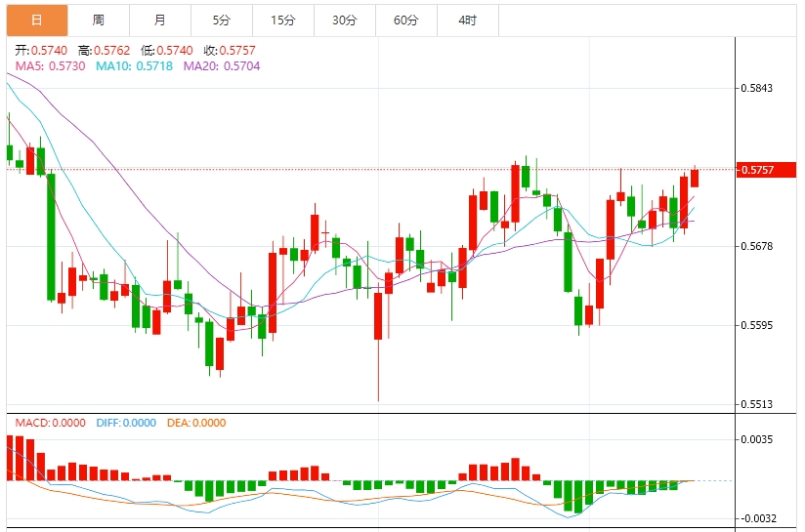805x532 pixels.
Task: Click the 开:0.5740 open price value
Action: pyautogui.click(x=41, y=51)
